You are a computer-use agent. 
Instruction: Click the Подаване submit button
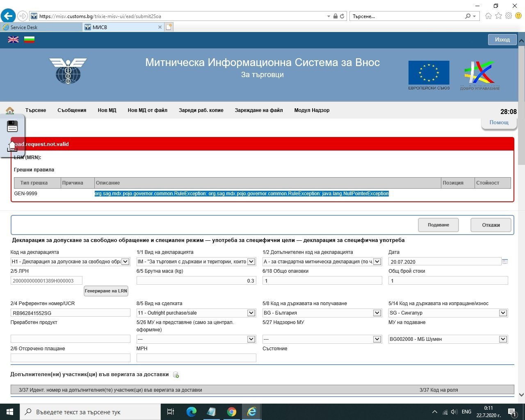[438, 225]
